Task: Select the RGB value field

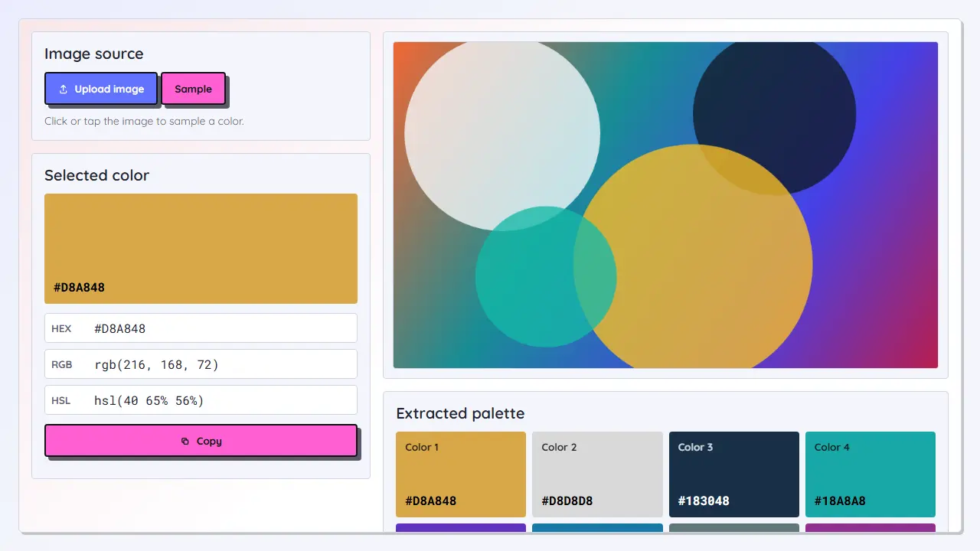Action: [201, 364]
